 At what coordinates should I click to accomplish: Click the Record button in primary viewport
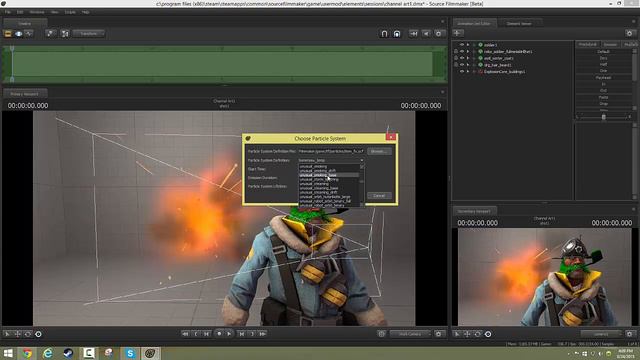pyautogui.click(x=219, y=334)
